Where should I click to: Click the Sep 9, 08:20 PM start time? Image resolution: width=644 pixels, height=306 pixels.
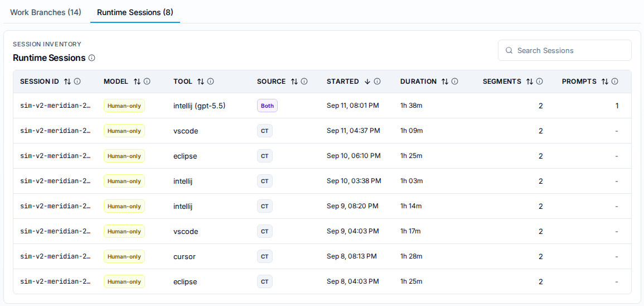[352, 206]
